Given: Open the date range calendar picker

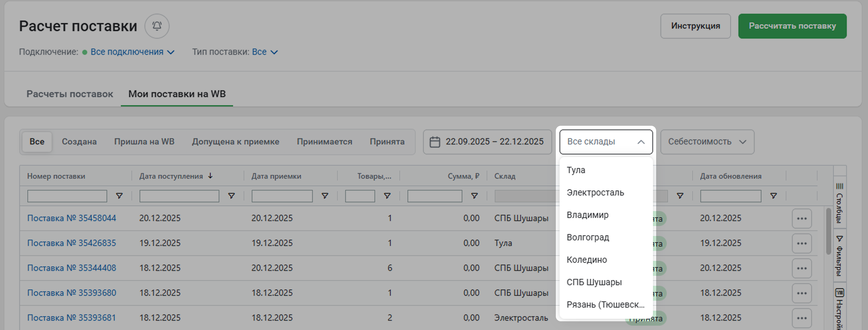Looking at the screenshot, I should (487, 142).
